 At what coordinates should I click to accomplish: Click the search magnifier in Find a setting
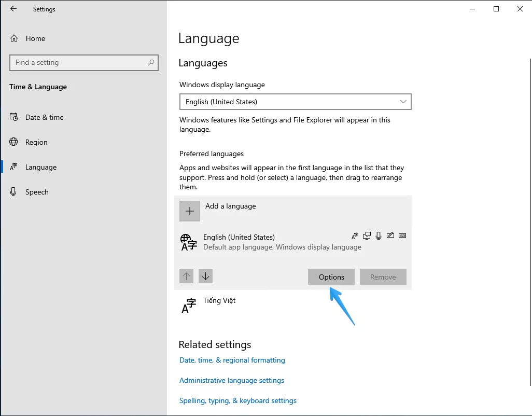tap(151, 63)
